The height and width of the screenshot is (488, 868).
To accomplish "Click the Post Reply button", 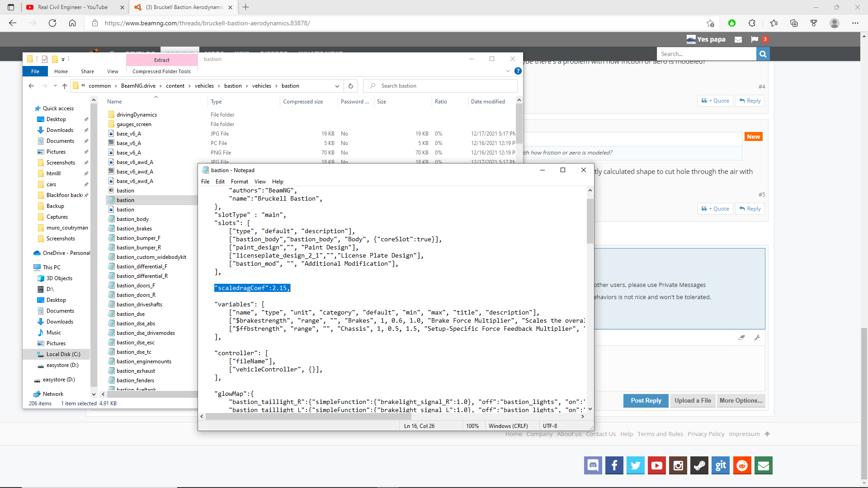I will [646, 401].
